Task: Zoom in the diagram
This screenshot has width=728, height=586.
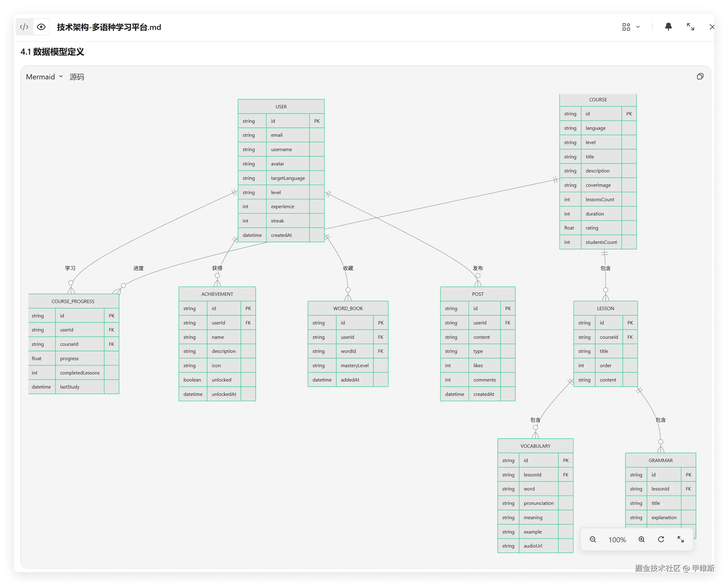Action: pyautogui.click(x=642, y=539)
